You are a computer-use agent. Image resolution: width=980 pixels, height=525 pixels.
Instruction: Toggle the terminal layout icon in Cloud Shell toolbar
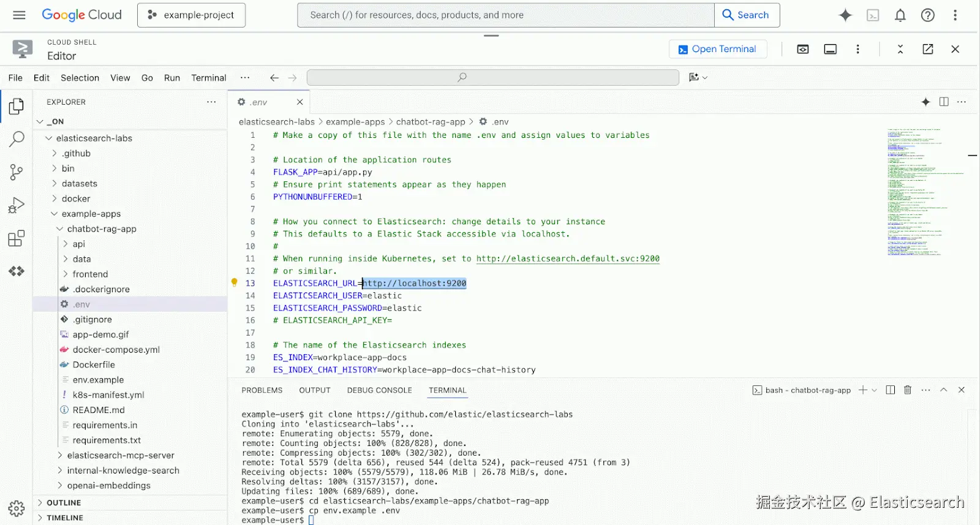click(x=831, y=49)
